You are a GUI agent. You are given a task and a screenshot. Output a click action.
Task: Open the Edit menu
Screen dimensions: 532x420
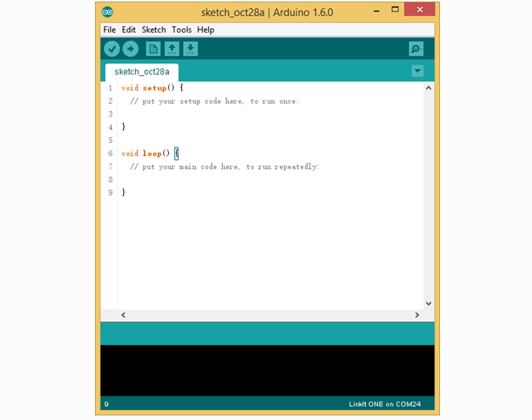click(128, 30)
